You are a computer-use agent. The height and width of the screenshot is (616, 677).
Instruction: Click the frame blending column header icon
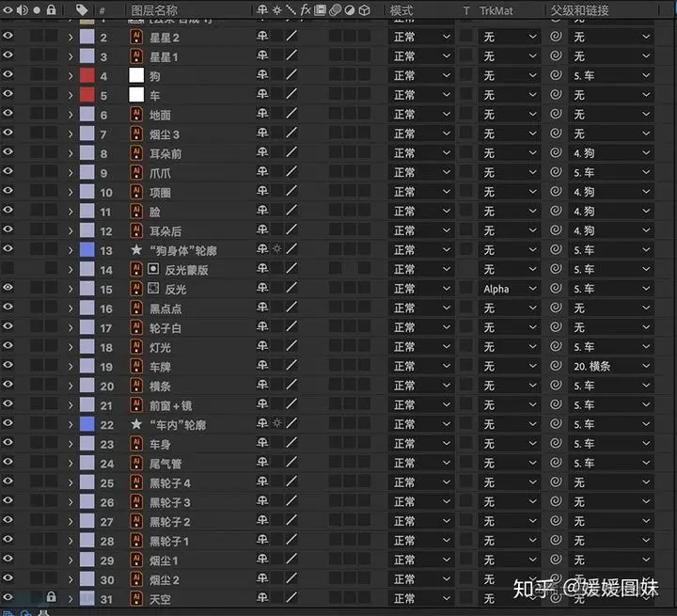click(x=320, y=10)
